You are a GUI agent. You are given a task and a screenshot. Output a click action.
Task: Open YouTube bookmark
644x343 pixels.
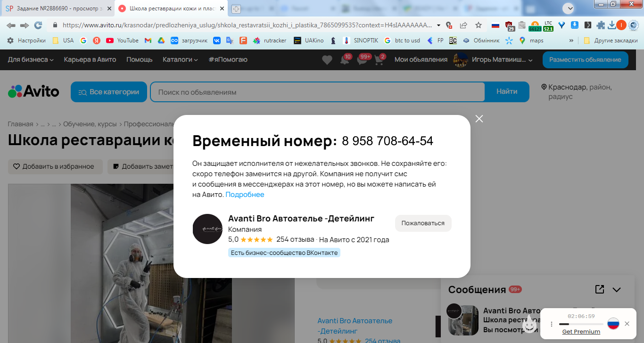click(x=122, y=41)
